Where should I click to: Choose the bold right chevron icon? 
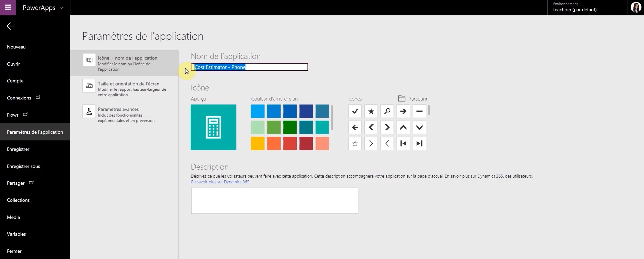(x=387, y=127)
